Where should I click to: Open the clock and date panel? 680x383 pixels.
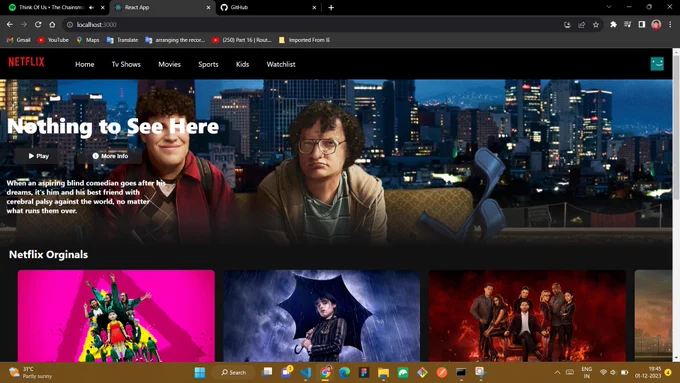point(648,373)
